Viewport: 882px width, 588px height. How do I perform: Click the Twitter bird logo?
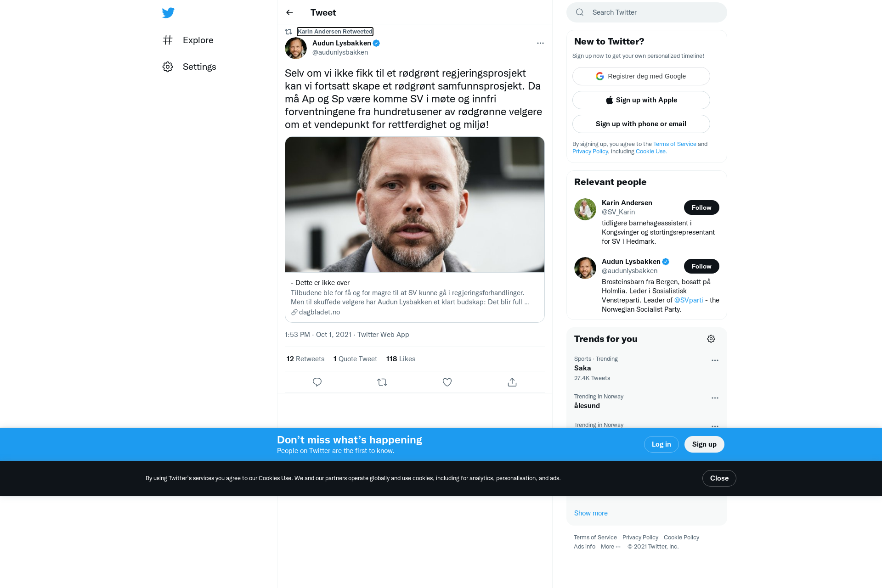168,12
